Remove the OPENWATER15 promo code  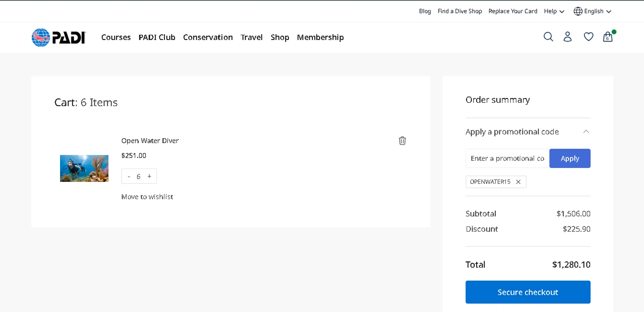[518, 182]
